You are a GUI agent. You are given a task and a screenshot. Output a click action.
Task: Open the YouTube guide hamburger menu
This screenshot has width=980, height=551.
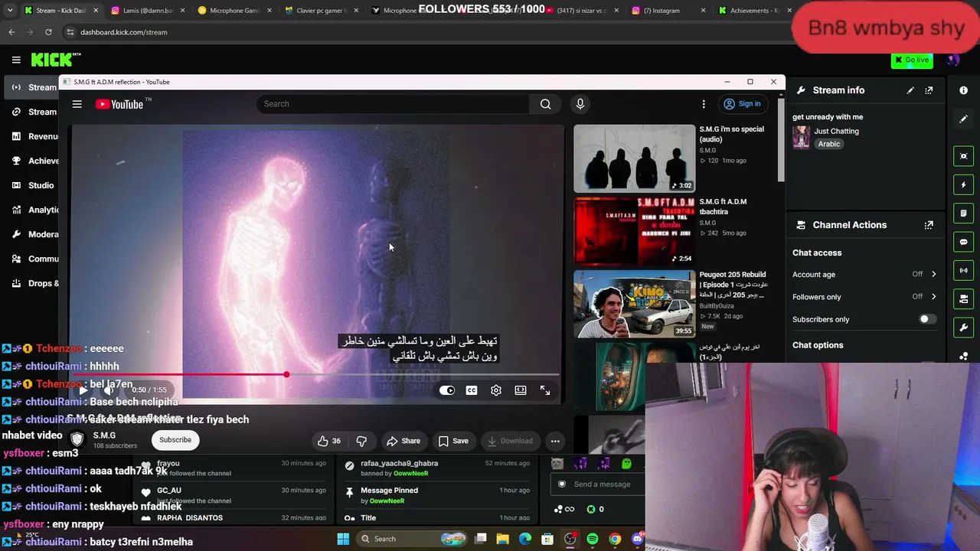click(77, 104)
